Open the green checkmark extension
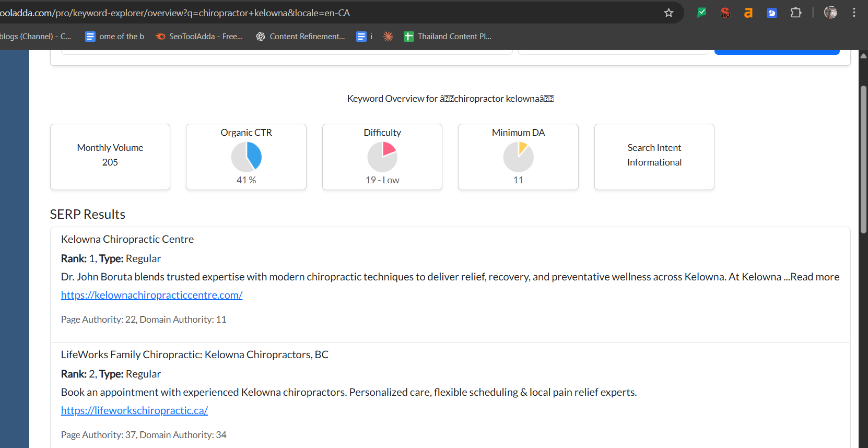The height and width of the screenshot is (448, 868). (x=701, y=13)
